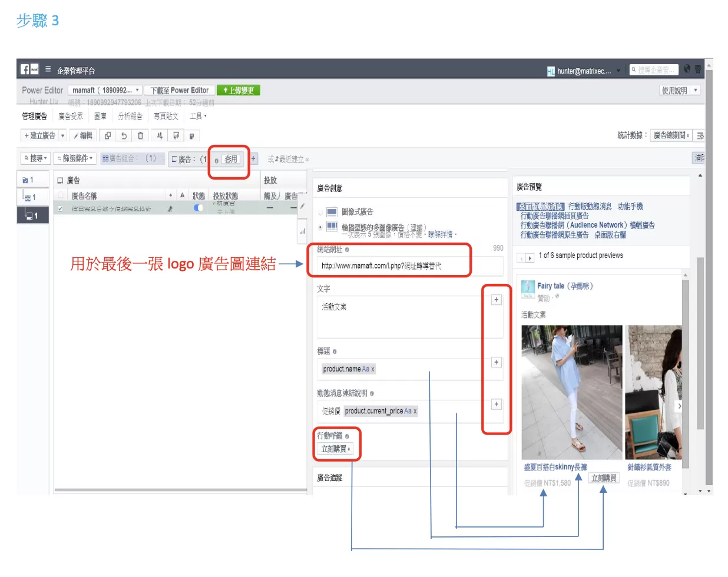Switch to 廣告受眾 tab
Image resolution: width=728 pixels, height=577 pixels.
71,116
